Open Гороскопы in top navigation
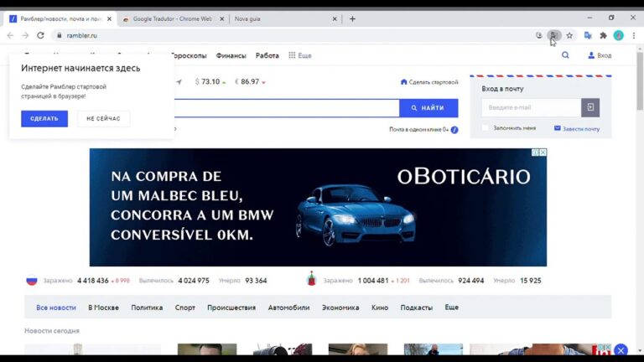Screen dimensions: 644x362 [189, 56]
